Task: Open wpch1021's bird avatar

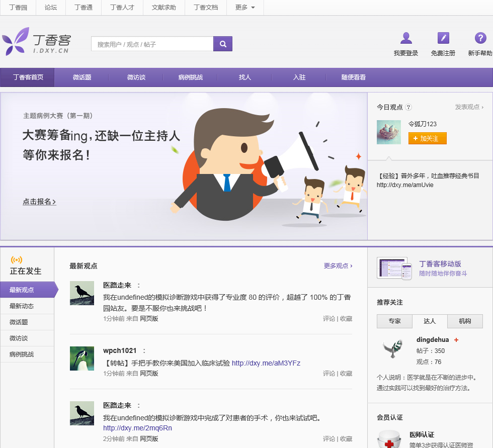Action: [81, 359]
